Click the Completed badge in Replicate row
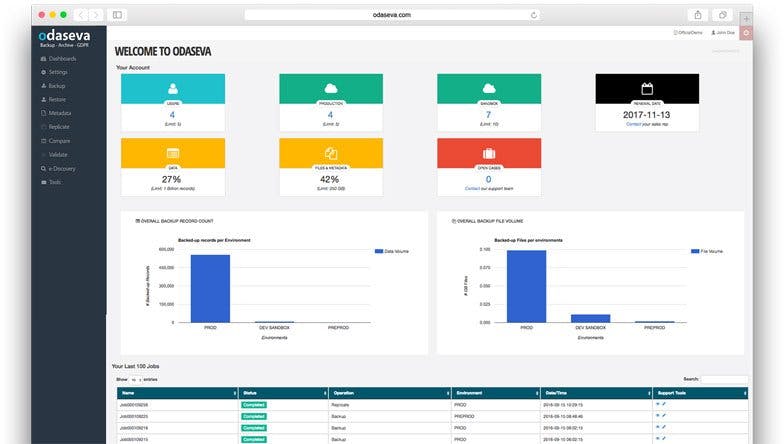 click(254, 405)
